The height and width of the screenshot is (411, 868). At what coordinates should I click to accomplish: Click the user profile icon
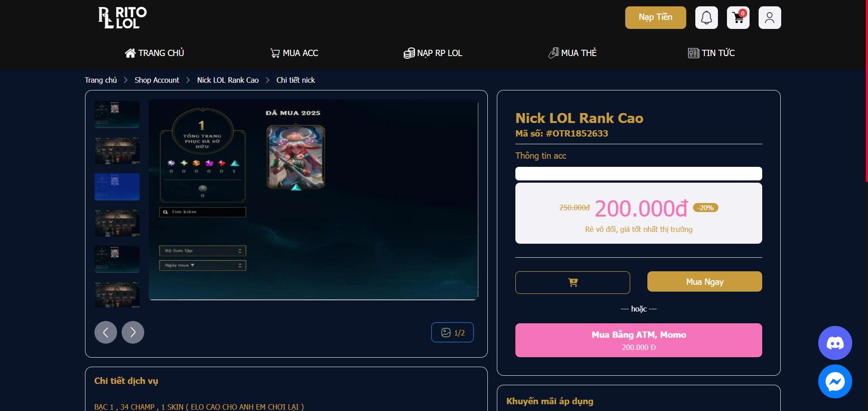coord(769,18)
